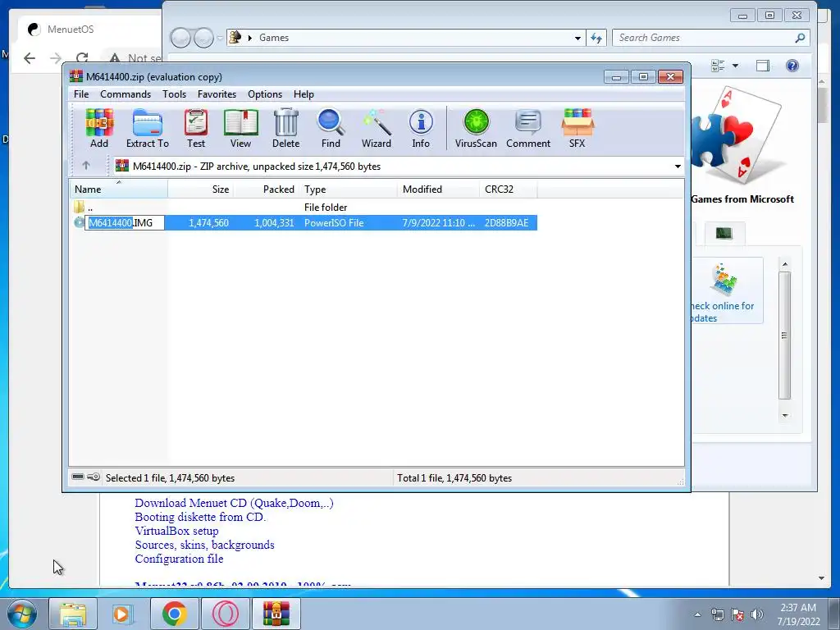Open the Commands menu
Image resolution: width=840 pixels, height=630 pixels.
(x=126, y=94)
